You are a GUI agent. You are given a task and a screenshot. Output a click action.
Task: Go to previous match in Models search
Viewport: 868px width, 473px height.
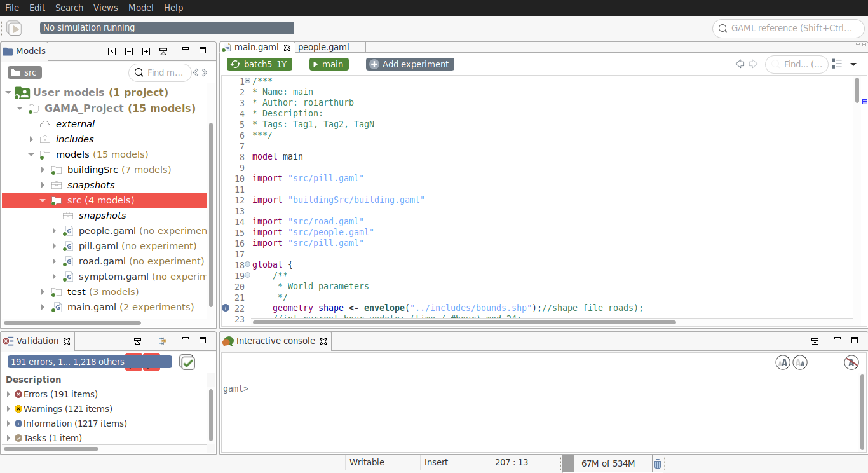click(196, 72)
